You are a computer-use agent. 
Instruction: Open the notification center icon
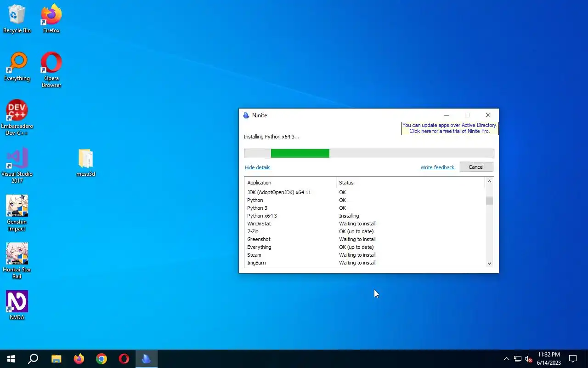(x=573, y=359)
